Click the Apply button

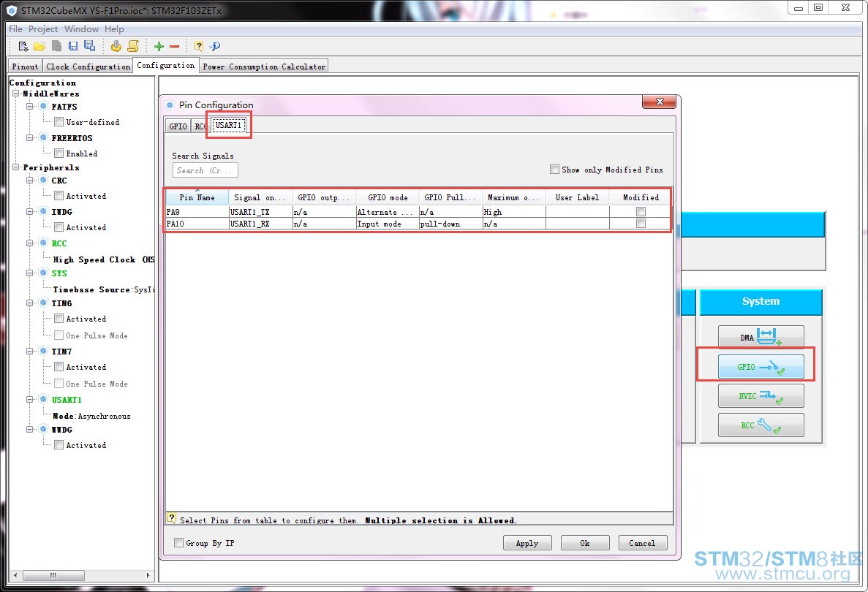pos(527,543)
